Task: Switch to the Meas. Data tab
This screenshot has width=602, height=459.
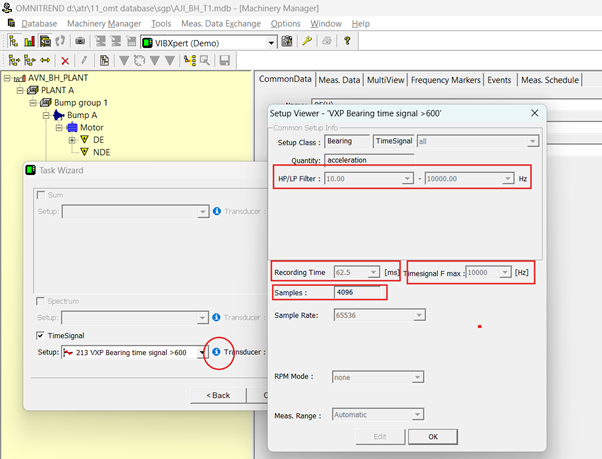Action: (339, 80)
